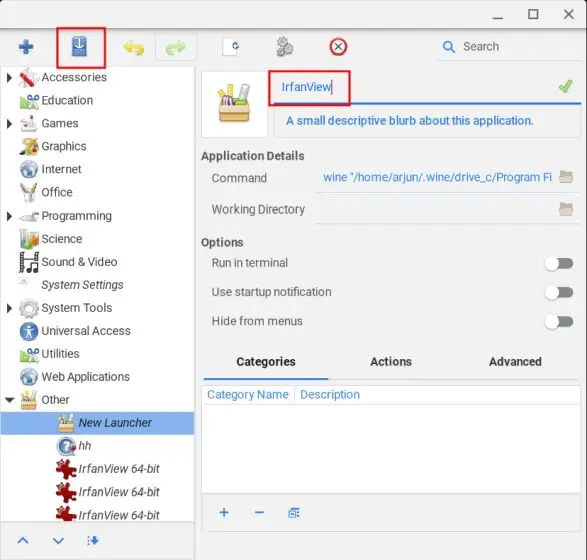Redo with the green forward arrow
The width and height of the screenshot is (587, 560).
point(175,48)
